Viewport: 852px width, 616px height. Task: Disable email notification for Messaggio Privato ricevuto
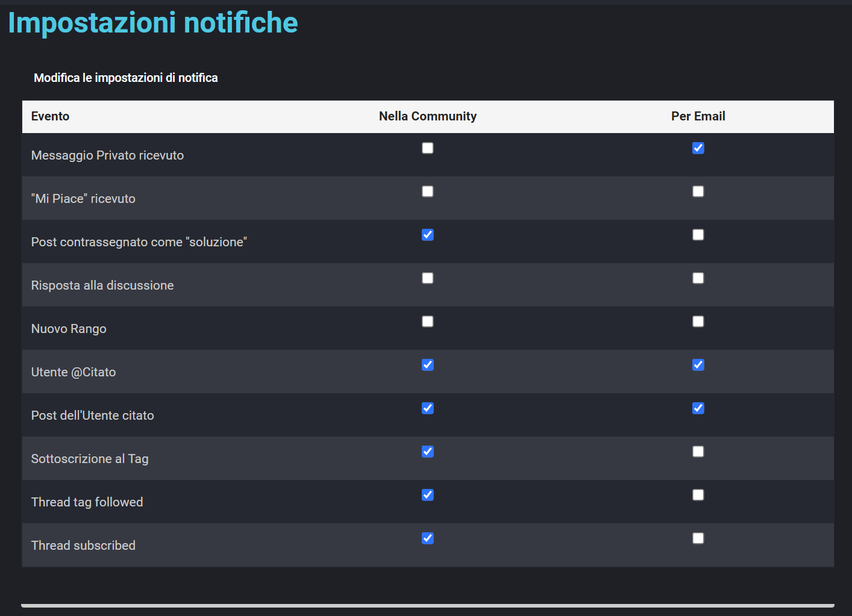tap(698, 148)
